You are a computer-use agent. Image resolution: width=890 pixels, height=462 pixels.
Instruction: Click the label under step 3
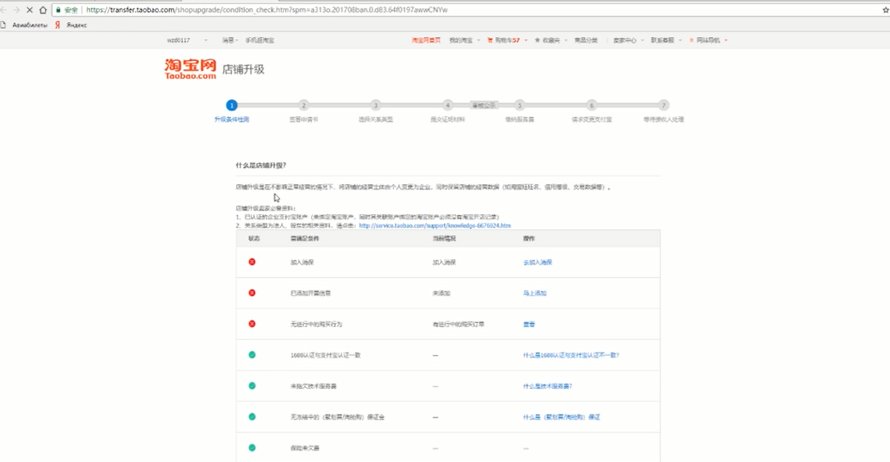click(376, 120)
